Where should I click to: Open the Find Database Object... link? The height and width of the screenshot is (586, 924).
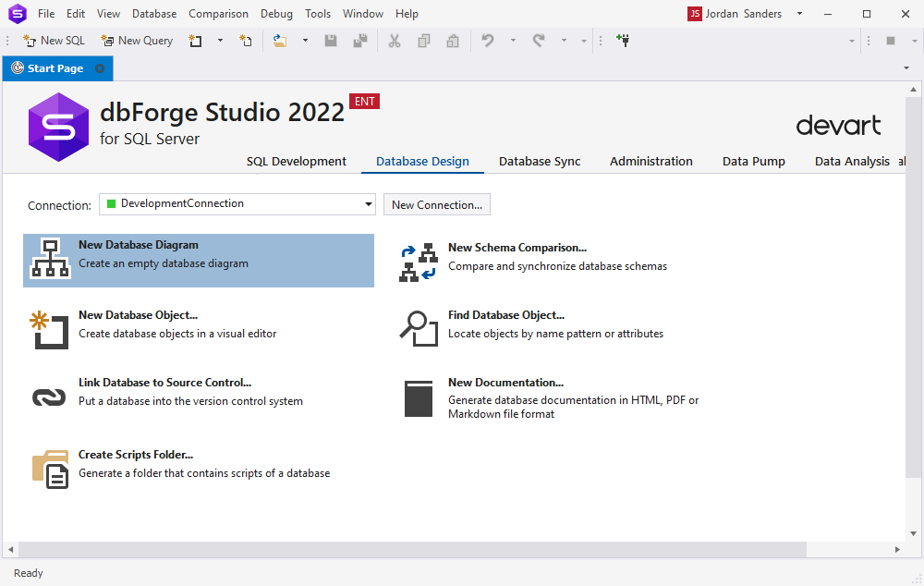coord(506,315)
